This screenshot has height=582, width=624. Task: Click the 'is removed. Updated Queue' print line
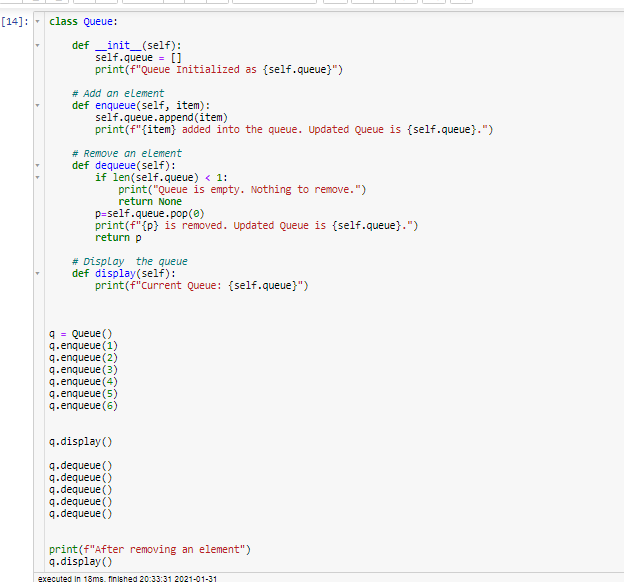click(257, 226)
